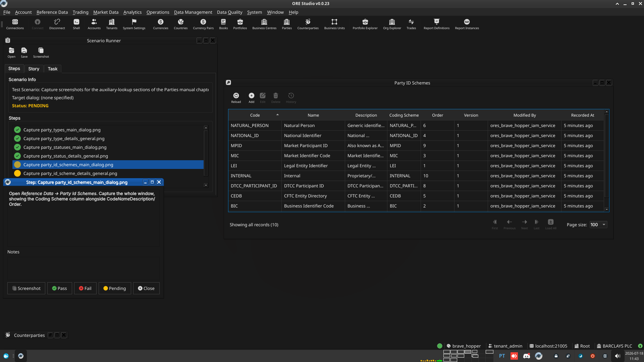Open the Analytics menu

[132, 12]
